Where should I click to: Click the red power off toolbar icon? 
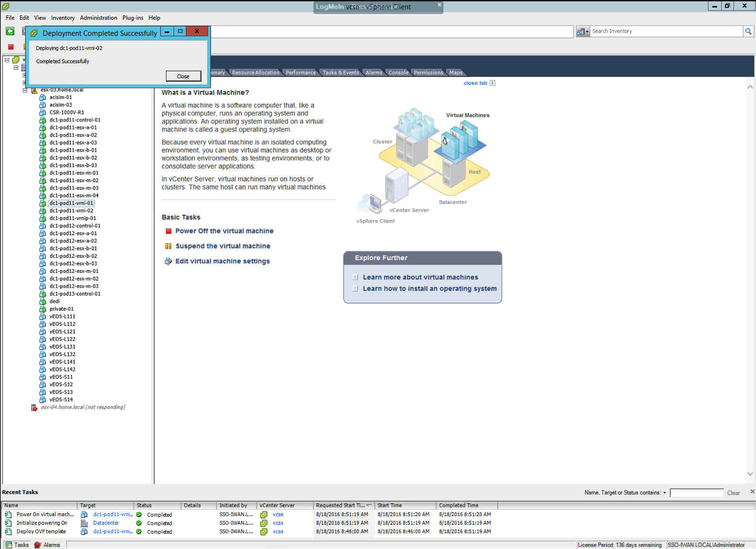[x=11, y=47]
